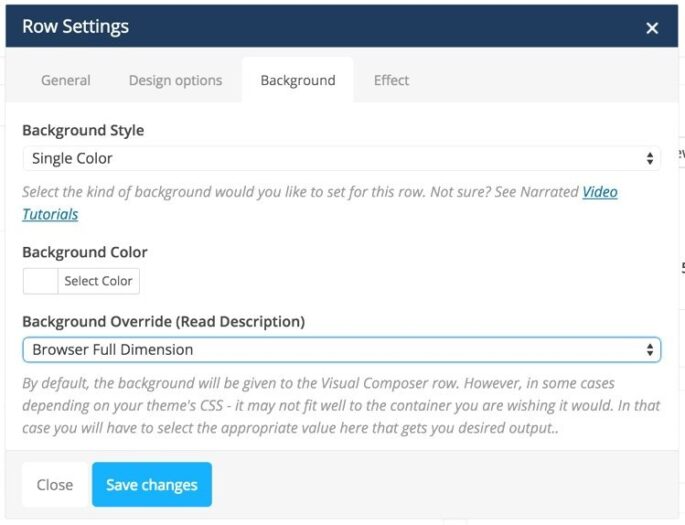Save changes to the row settings
This screenshot has width=685, height=525.
click(152, 485)
